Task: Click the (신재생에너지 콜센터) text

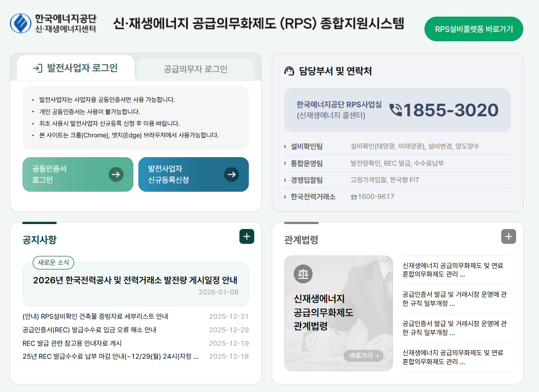Action: click(331, 115)
